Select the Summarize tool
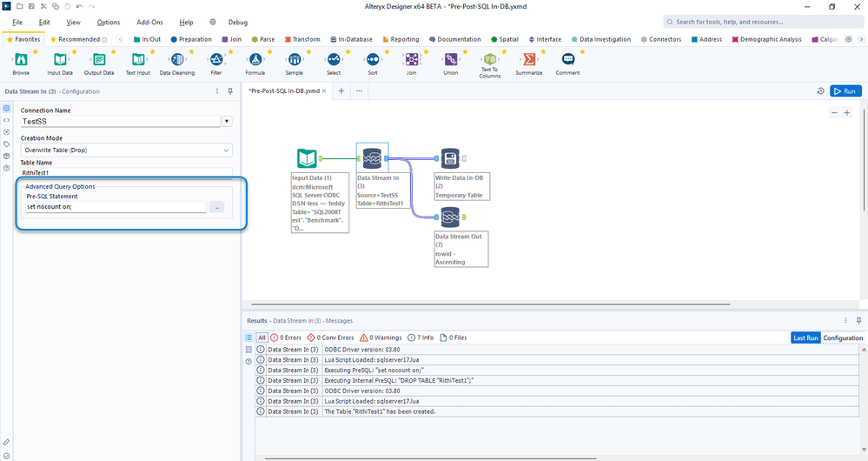Image resolution: width=868 pixels, height=461 pixels. coord(529,60)
